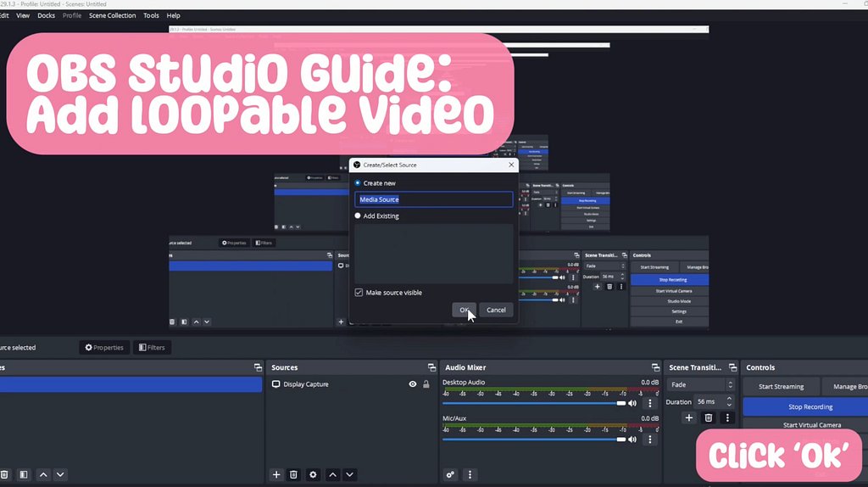868x487 pixels.
Task: Select the Add Existing radio button
Action: click(358, 216)
